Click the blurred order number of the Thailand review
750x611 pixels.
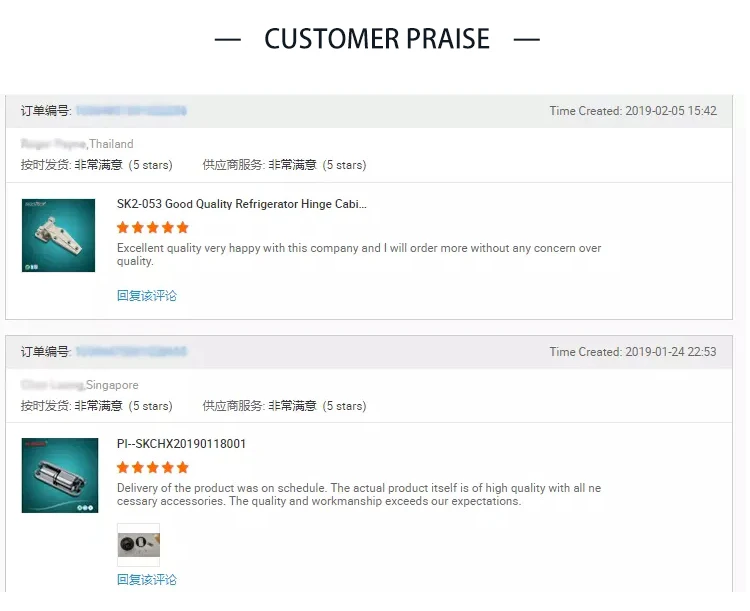pyautogui.click(x=131, y=111)
